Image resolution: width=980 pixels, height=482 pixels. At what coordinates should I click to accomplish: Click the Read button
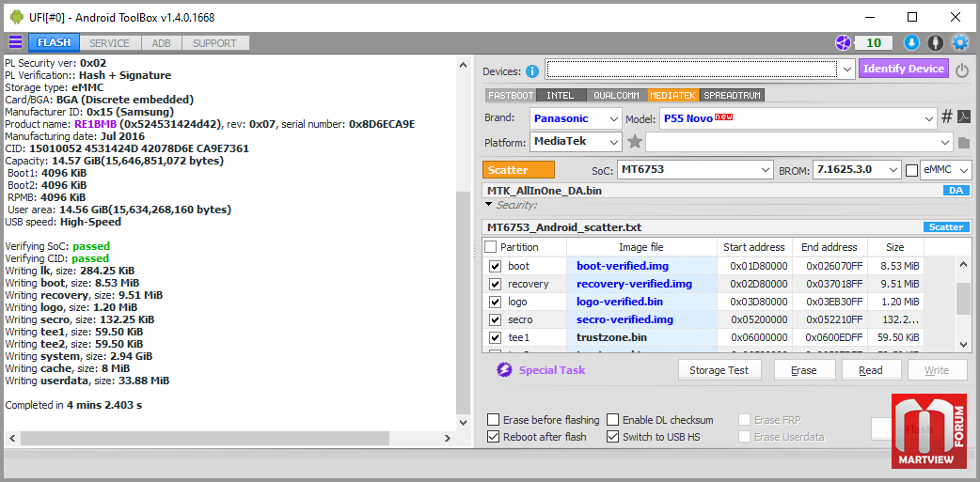871,369
